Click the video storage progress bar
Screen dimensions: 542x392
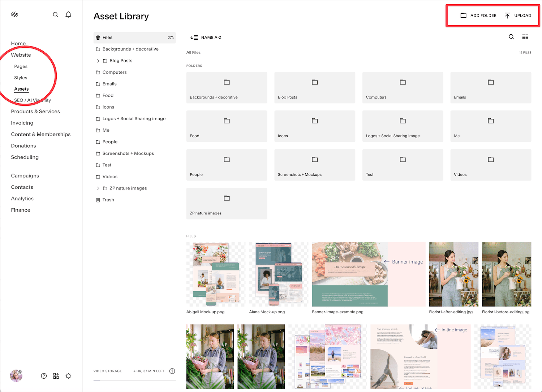pos(134,379)
